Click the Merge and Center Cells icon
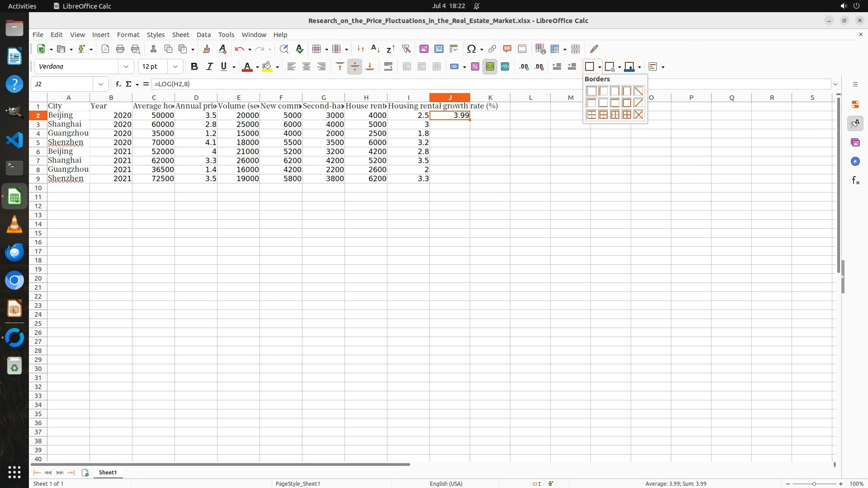Screen dimensions: 868x488 (407, 67)
